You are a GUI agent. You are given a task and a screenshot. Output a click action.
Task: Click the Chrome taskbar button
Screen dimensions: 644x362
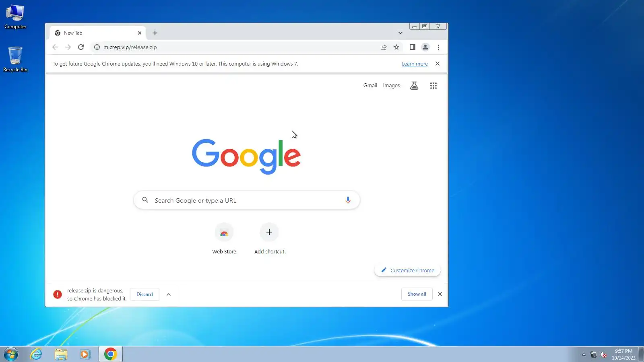[x=111, y=354]
